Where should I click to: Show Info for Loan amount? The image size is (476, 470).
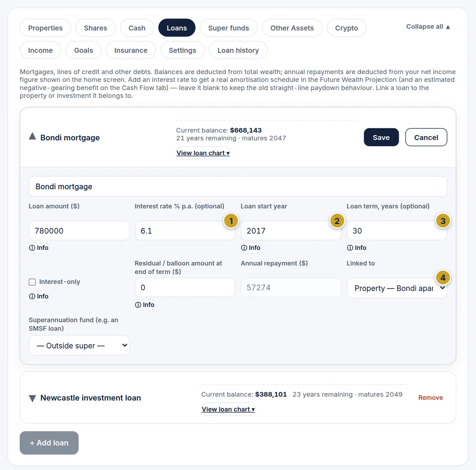(x=39, y=248)
